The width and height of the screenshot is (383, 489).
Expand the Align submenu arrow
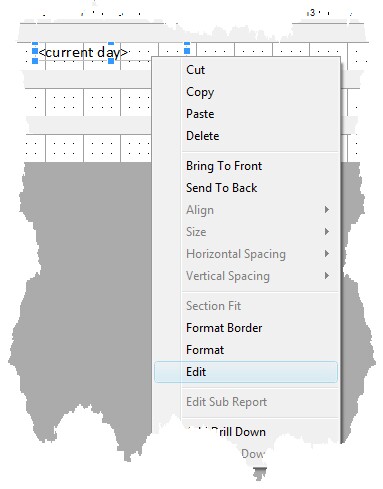[x=327, y=210]
